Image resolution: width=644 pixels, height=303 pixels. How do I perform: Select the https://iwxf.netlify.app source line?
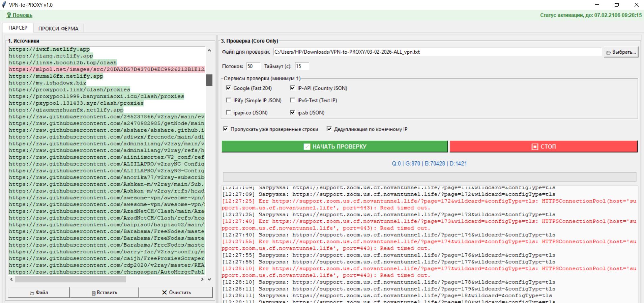[x=49, y=49]
